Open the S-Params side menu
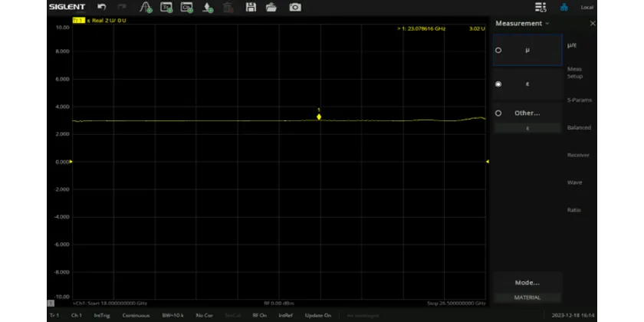644x322 pixels. 579,100
